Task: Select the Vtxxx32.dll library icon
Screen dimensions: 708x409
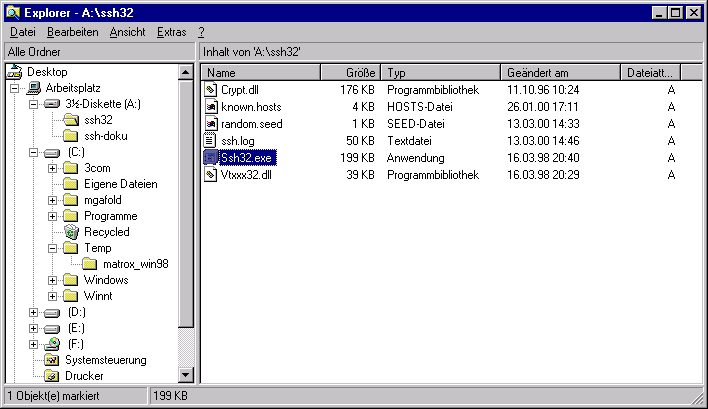Action: [211, 175]
